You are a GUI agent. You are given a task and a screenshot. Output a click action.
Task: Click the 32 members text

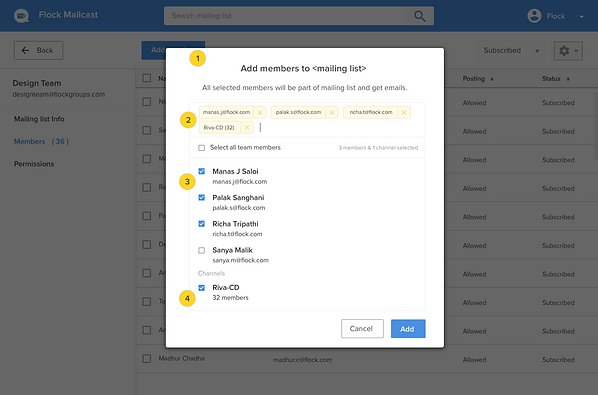coord(230,298)
